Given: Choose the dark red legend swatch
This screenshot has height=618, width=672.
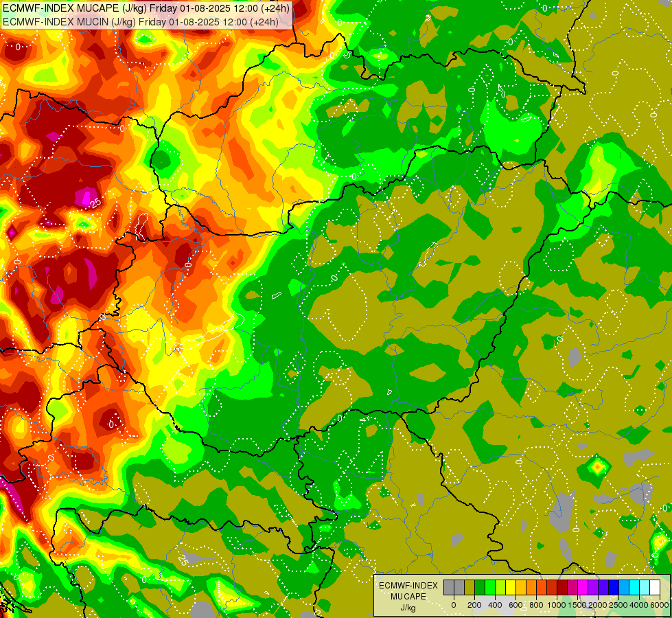Looking at the screenshot, I should click(563, 587).
